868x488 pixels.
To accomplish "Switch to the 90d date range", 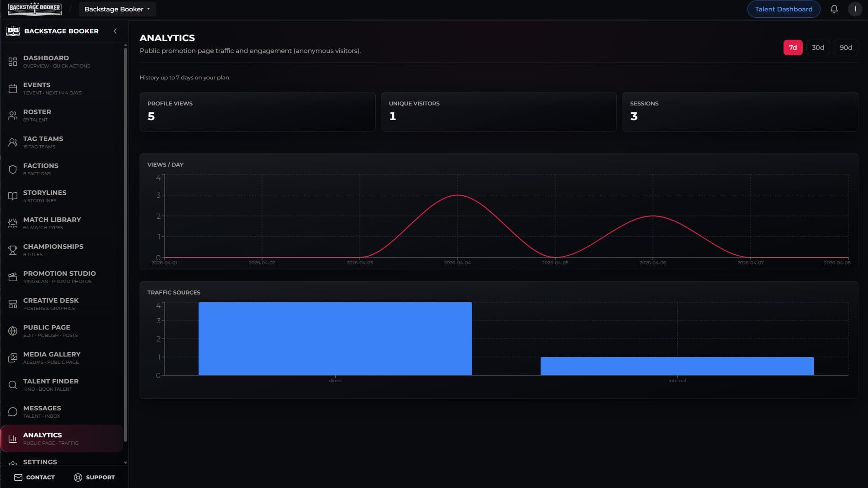I will coord(846,47).
